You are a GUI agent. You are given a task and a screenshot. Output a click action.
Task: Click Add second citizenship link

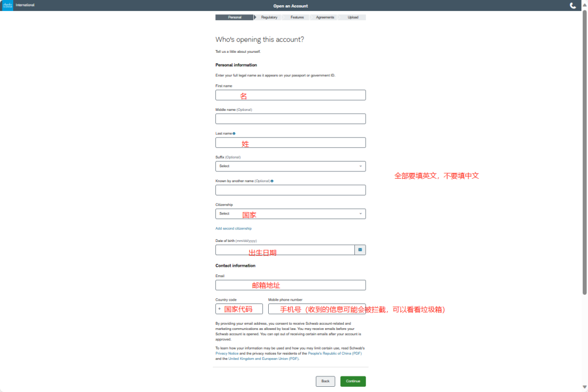(233, 229)
